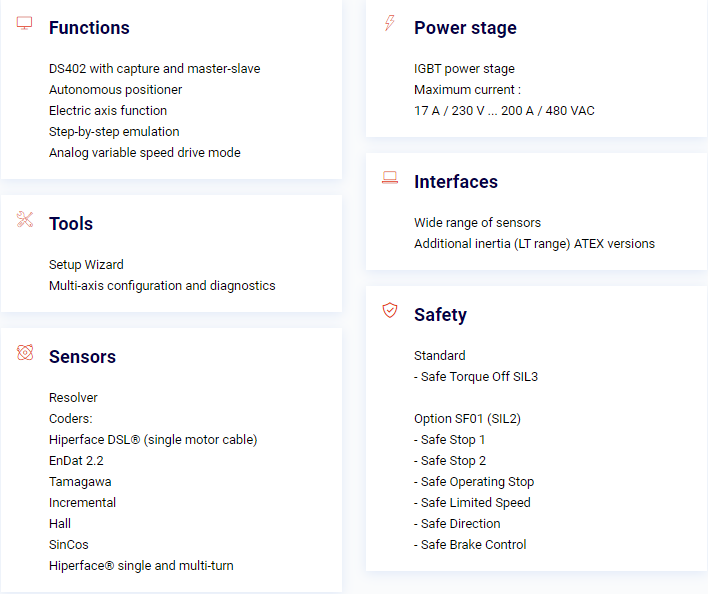The image size is (708, 594).
Task: Click the Autonomous positioner line
Action: 116,90
